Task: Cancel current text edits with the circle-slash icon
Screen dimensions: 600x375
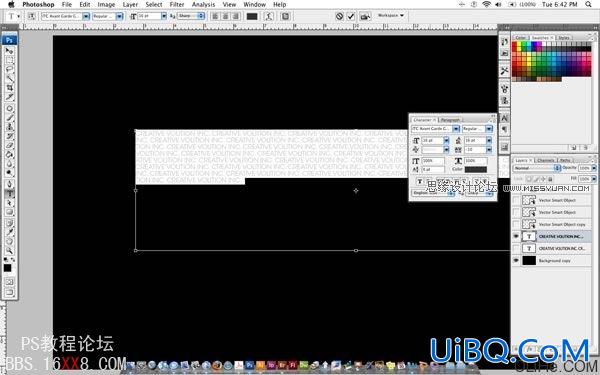Action: (x=339, y=16)
